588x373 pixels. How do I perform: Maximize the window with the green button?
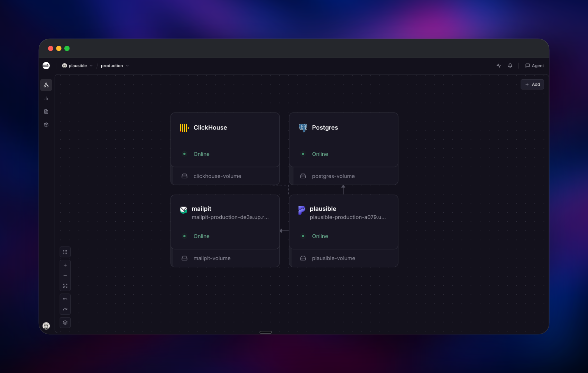click(x=67, y=48)
